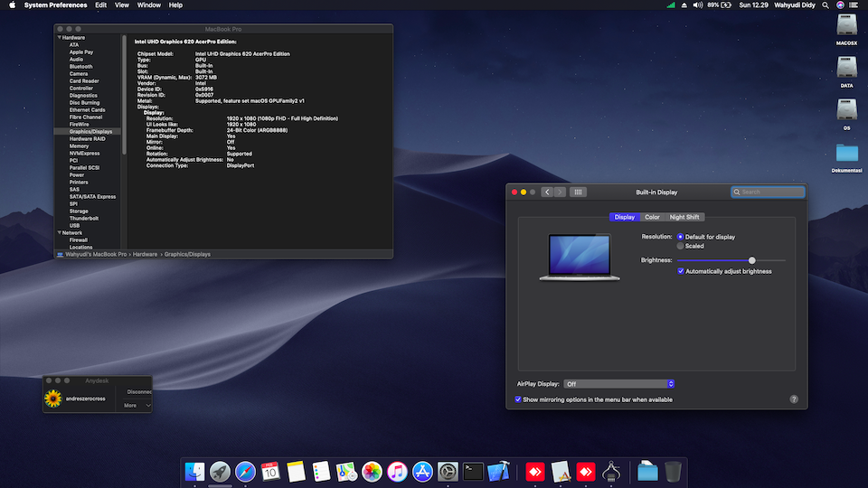Open the AirPlay Display dropdown
Viewport: 868px width, 488px height.
click(619, 384)
